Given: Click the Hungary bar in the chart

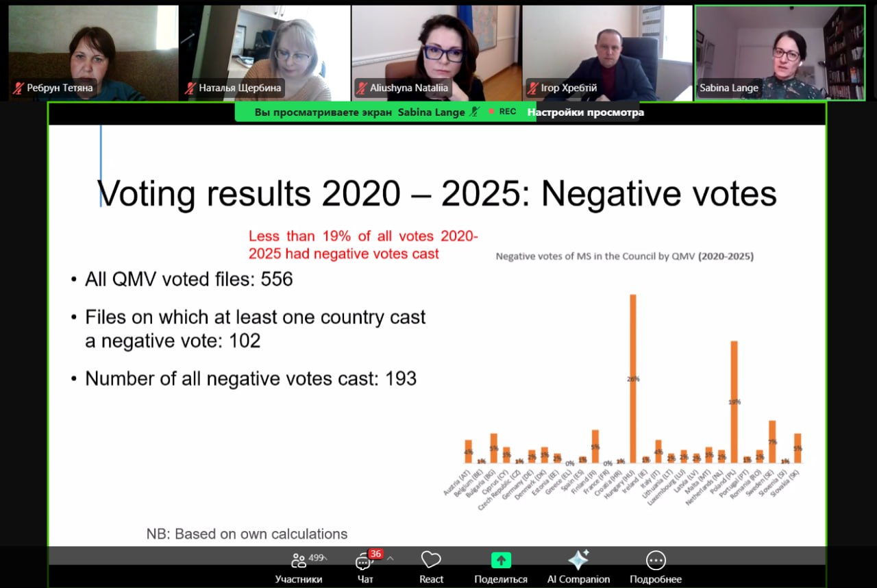Looking at the screenshot, I should click(x=633, y=378).
